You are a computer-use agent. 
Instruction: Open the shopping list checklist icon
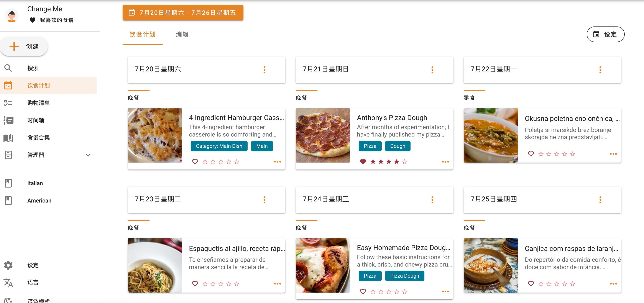coord(8,103)
